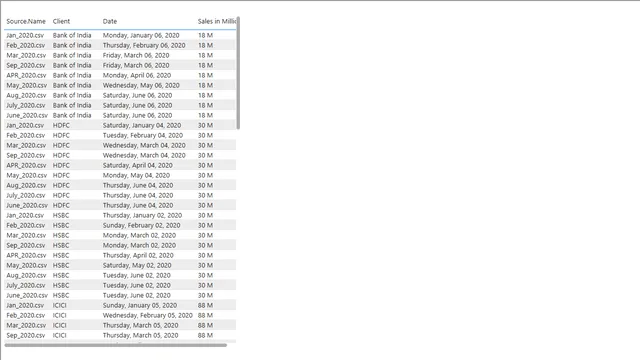Select APR_2020.csv in the Bank of India row
This screenshot has width=640, height=360.
point(26,75)
